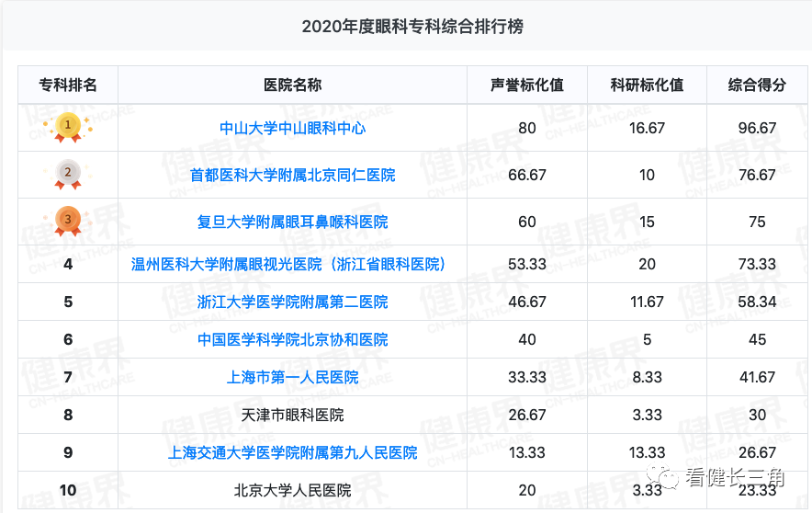Click the reputation value 66.67
The image size is (812, 513).
tap(527, 176)
